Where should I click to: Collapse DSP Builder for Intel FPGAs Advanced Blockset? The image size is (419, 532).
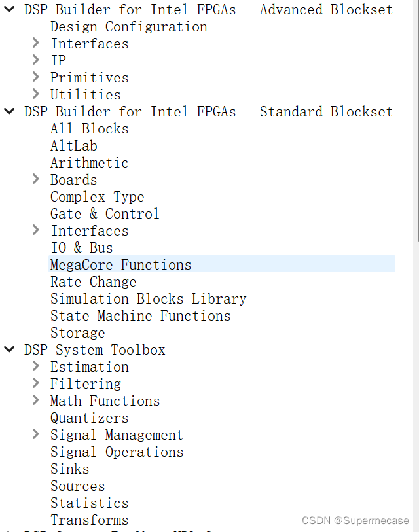click(9, 9)
